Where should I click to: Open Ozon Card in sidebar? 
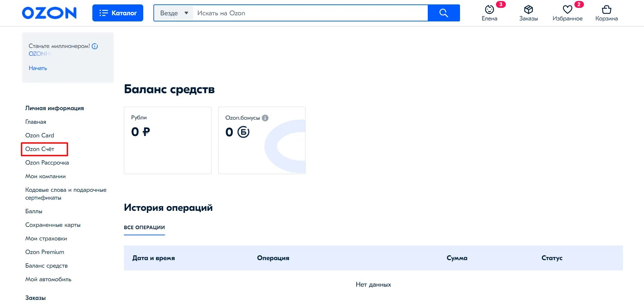40,135
